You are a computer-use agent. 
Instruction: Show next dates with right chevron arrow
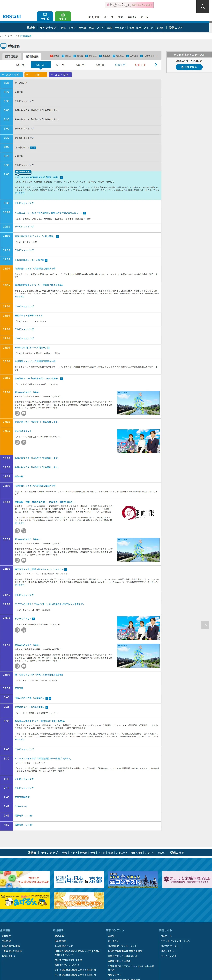point(156,65)
